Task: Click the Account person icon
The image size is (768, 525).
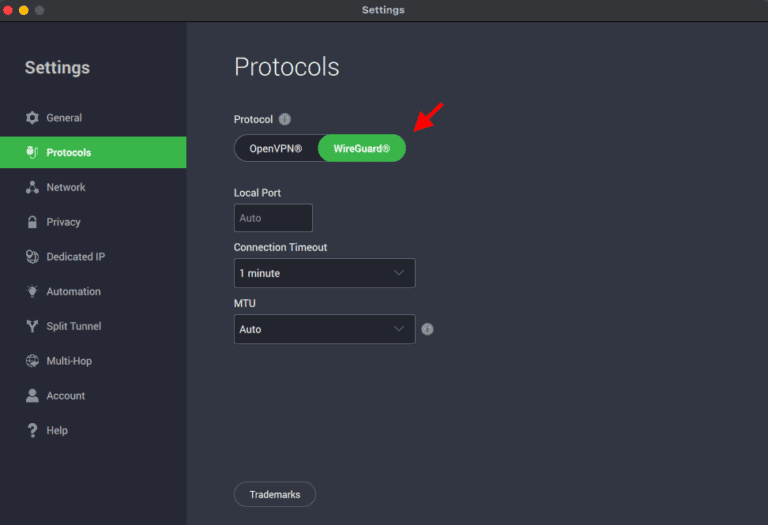Action: [32, 396]
